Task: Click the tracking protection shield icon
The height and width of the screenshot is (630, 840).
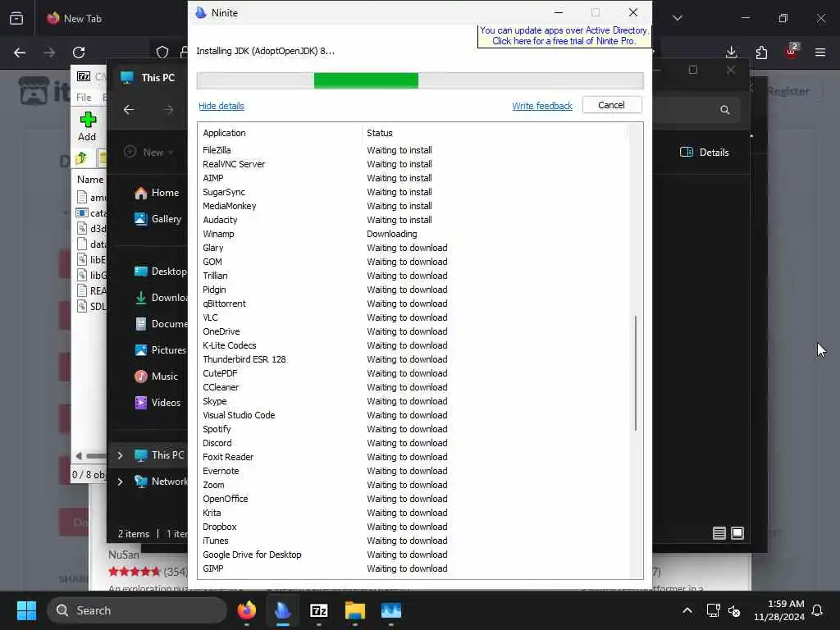Action: (162, 52)
